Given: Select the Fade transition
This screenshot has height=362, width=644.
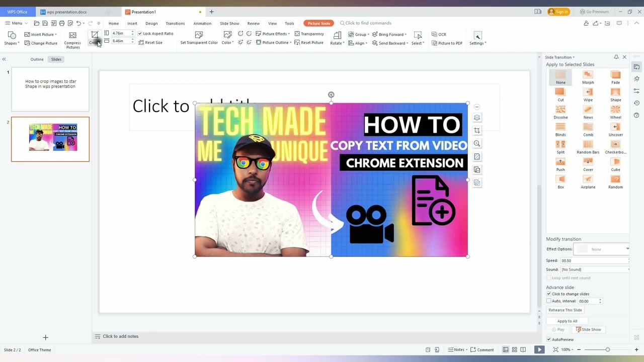Looking at the screenshot, I should pos(615,77).
